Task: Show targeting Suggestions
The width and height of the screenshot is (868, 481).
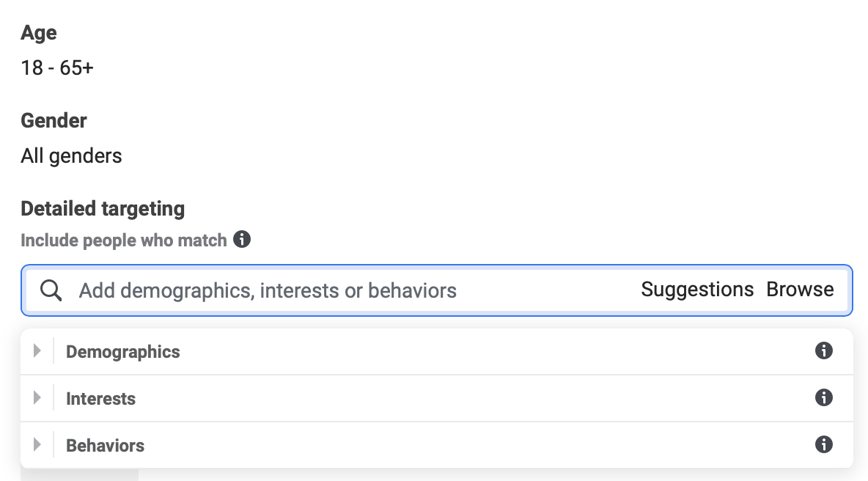Action: tap(697, 290)
